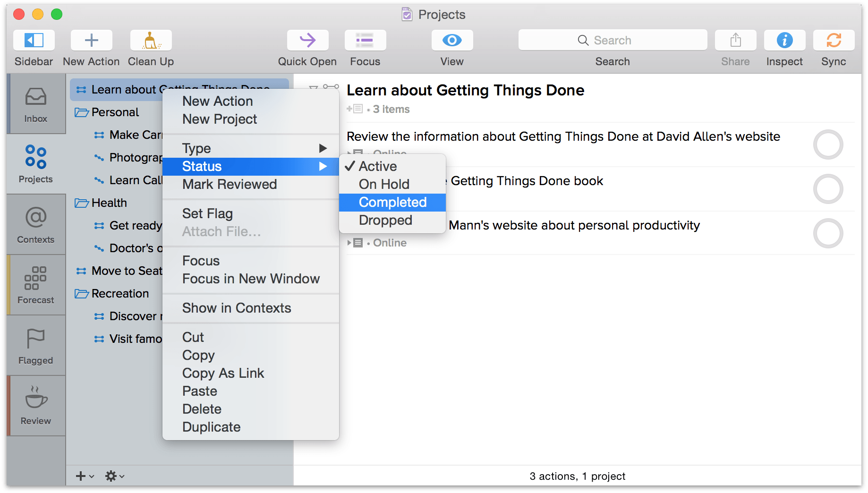
Task: Open the Flagged perspective
Action: pyautogui.click(x=36, y=346)
